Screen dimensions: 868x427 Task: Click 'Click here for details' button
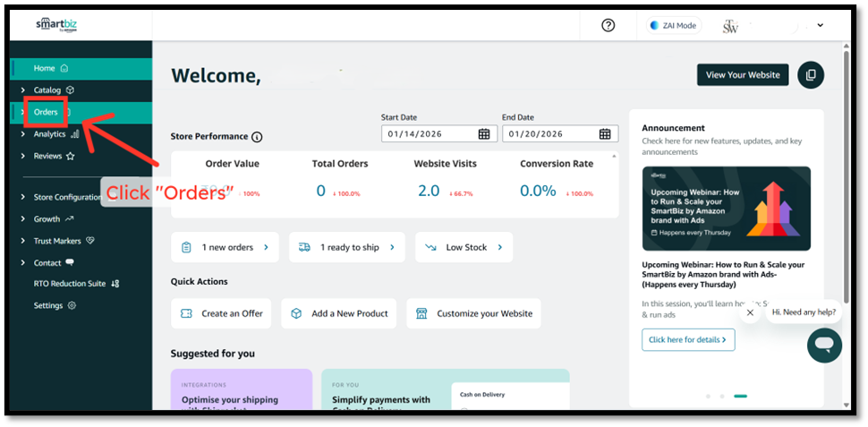(x=687, y=340)
